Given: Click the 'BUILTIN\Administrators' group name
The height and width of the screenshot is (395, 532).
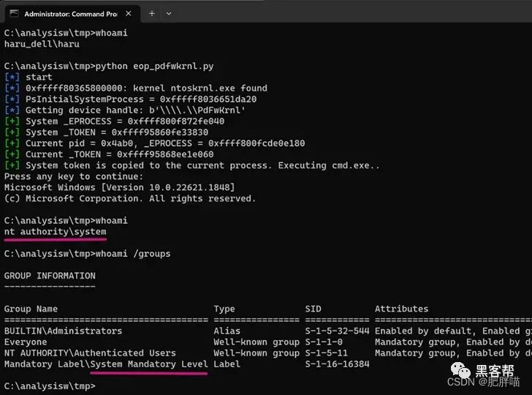Looking at the screenshot, I should click(63, 331).
